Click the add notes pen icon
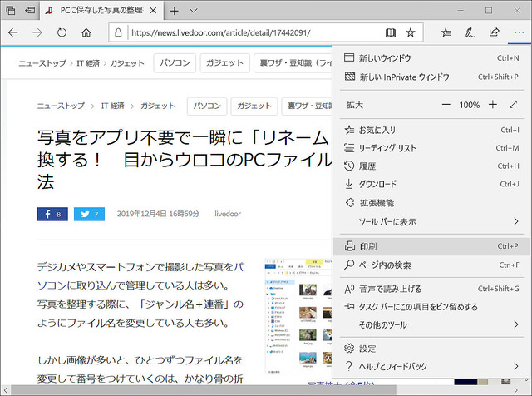Viewport: 532px width, 396px height. (470, 32)
